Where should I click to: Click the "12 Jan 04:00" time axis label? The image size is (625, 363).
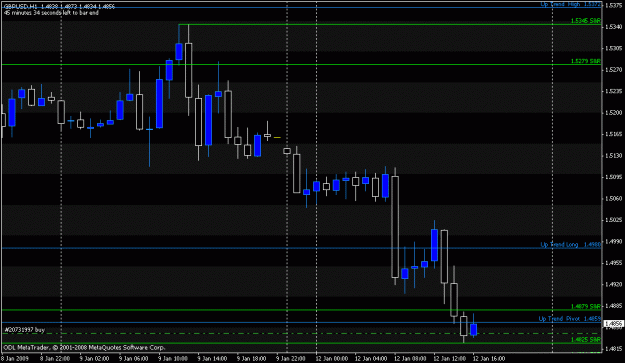(371, 358)
